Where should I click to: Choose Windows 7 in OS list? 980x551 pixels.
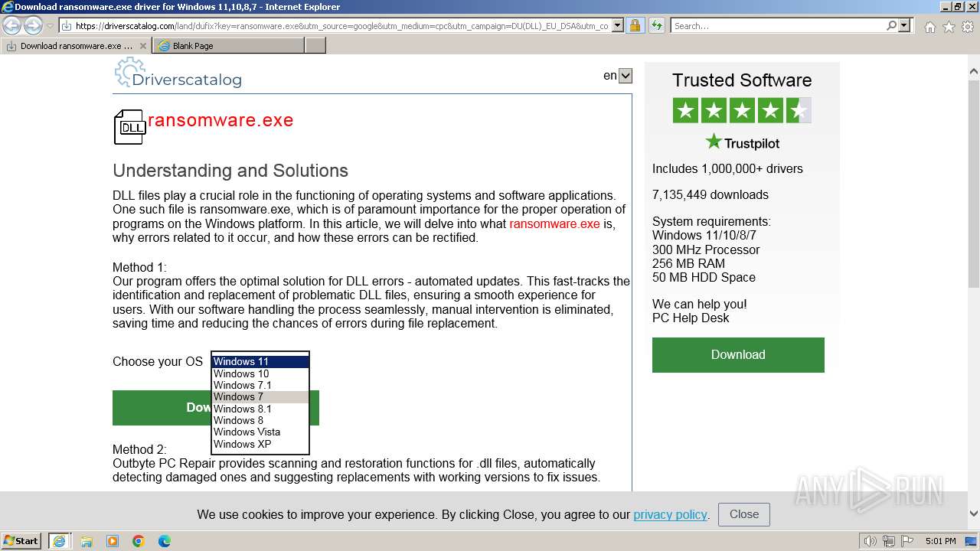260,396
